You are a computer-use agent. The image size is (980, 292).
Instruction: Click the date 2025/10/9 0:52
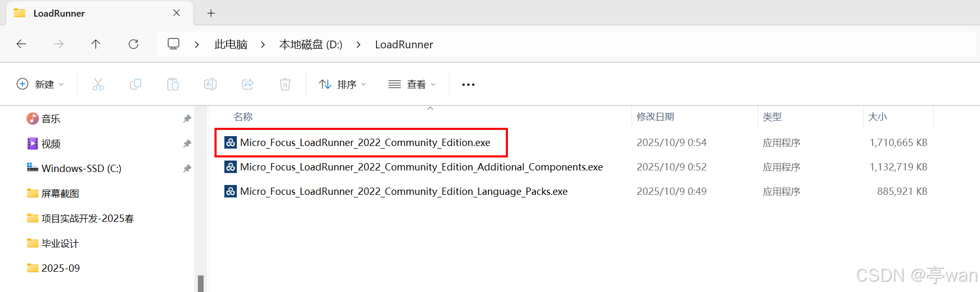pos(672,167)
